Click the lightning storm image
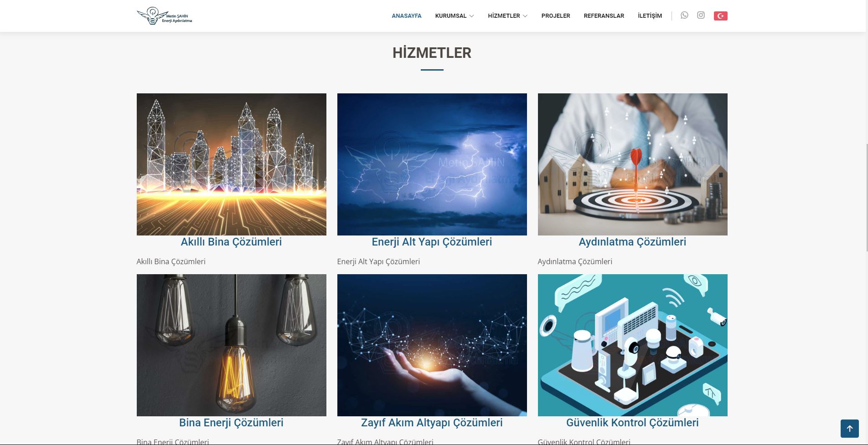The height and width of the screenshot is (445, 868). pyautogui.click(x=432, y=164)
